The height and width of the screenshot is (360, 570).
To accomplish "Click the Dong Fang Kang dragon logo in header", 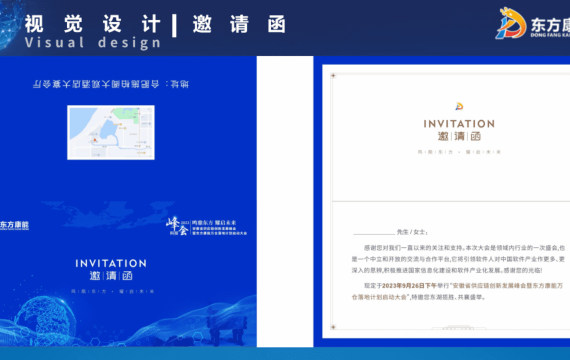I will (510, 23).
